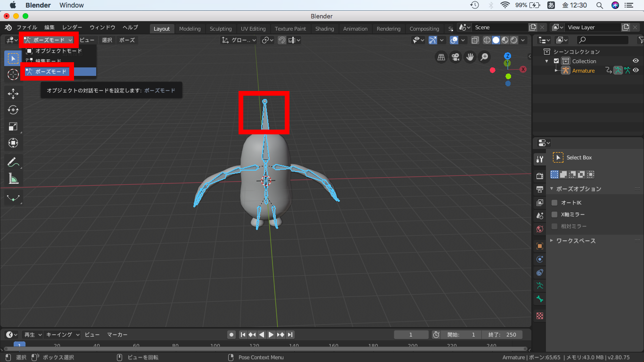
Task: Pick the Annotate pencil tool
Action: (x=13, y=163)
